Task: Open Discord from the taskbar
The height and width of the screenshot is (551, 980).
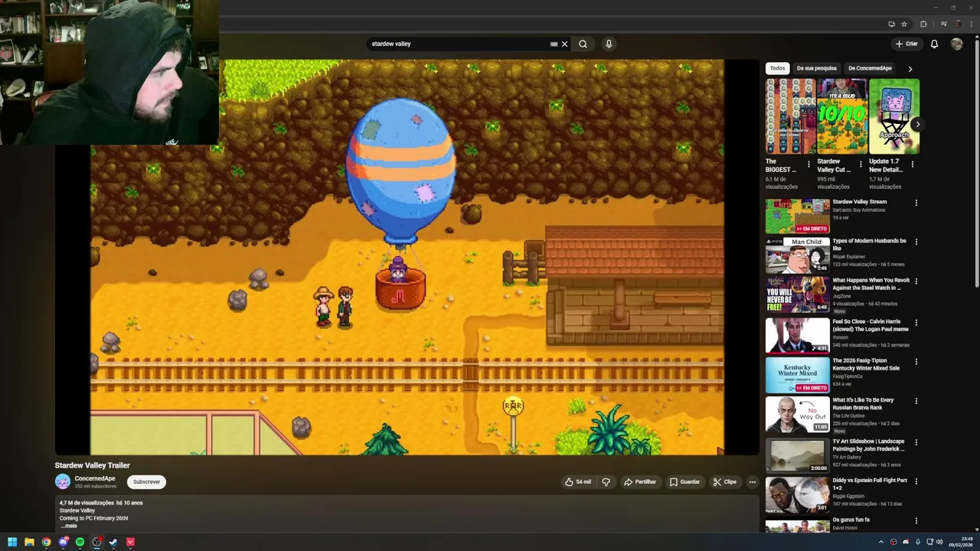Action: tap(63, 542)
